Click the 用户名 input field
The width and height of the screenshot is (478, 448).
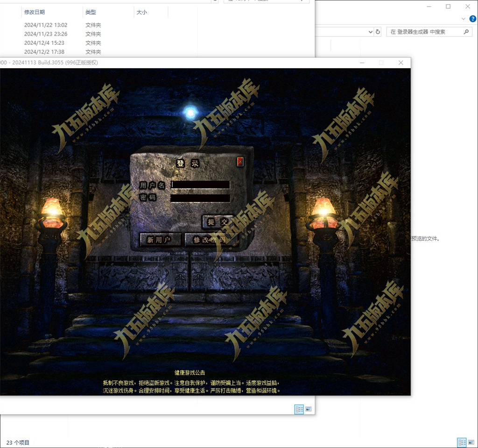point(200,185)
